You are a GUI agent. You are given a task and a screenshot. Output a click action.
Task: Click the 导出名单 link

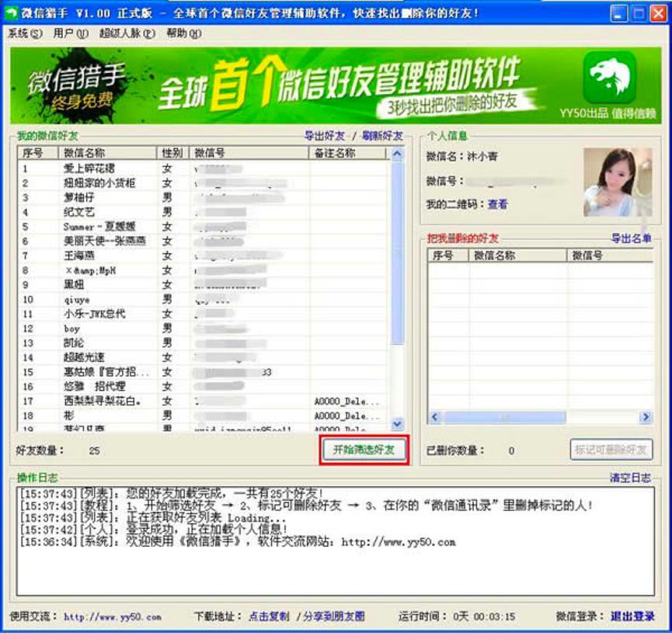click(630, 238)
